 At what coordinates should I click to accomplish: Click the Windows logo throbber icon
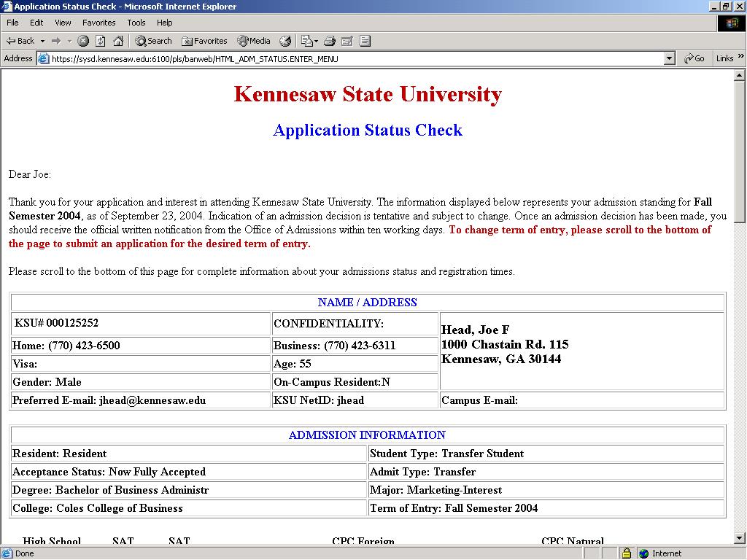[x=731, y=23]
